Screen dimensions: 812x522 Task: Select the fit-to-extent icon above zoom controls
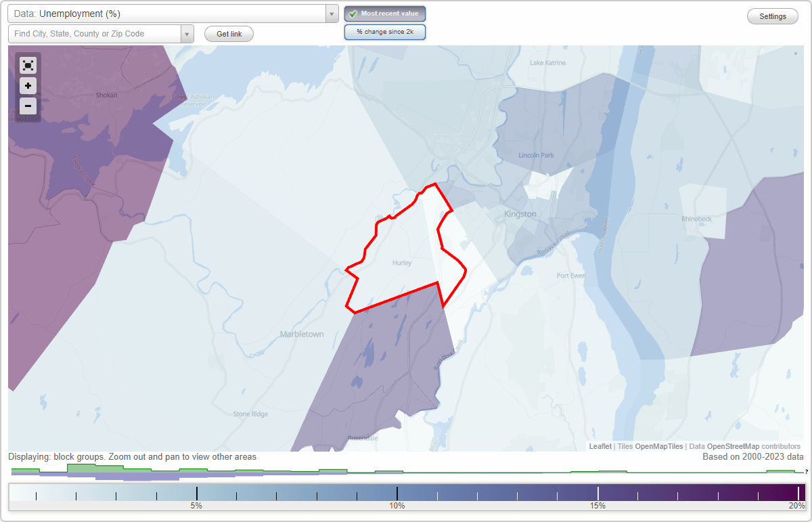coord(28,65)
